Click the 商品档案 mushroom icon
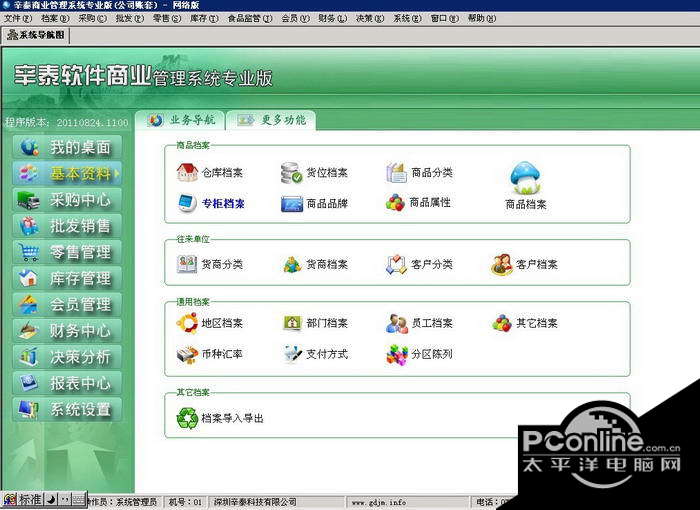Viewport: 700px width, 510px height. (525, 178)
